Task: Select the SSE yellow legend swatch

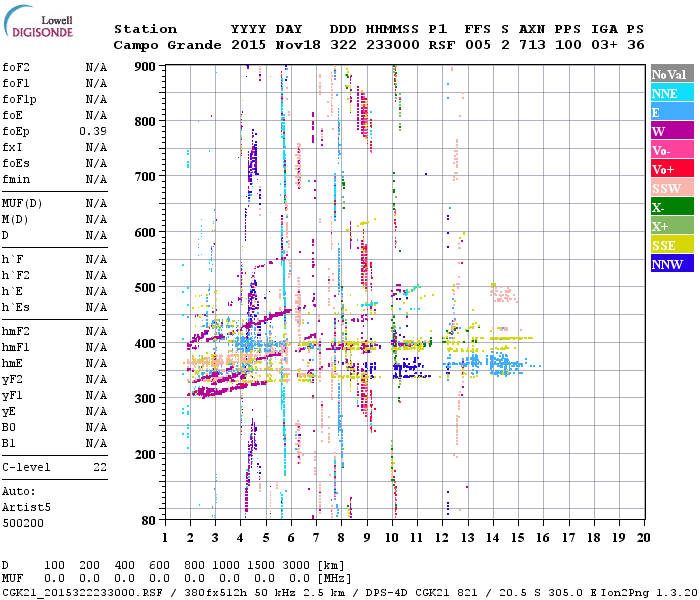Action: click(x=672, y=245)
